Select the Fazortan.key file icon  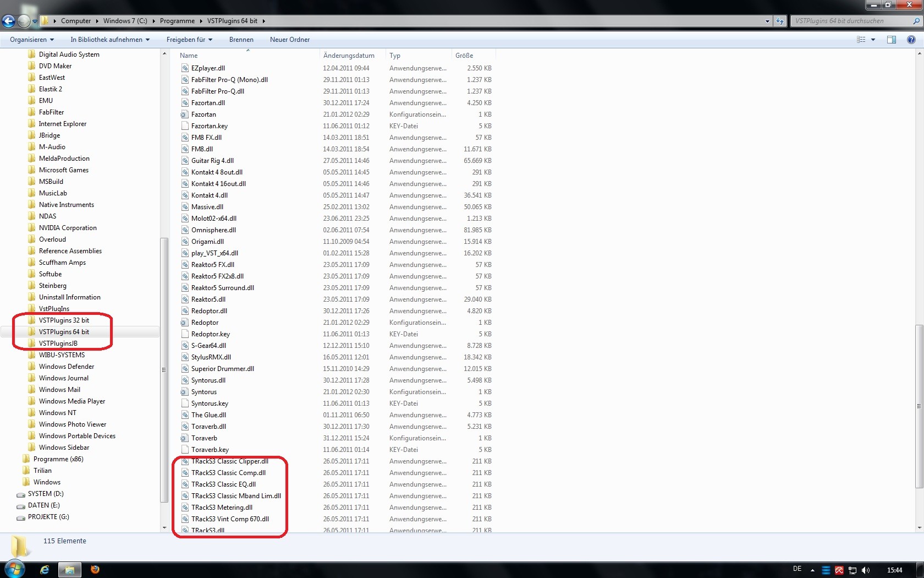185,126
